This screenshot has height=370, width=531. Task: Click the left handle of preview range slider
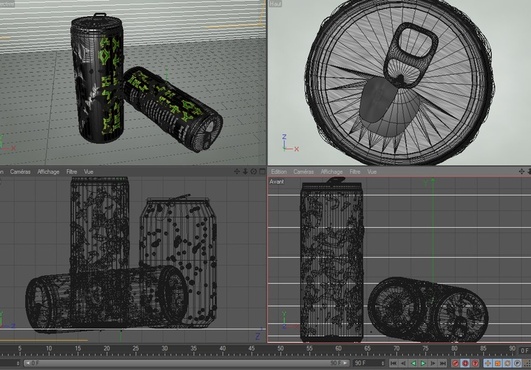[x=28, y=363]
